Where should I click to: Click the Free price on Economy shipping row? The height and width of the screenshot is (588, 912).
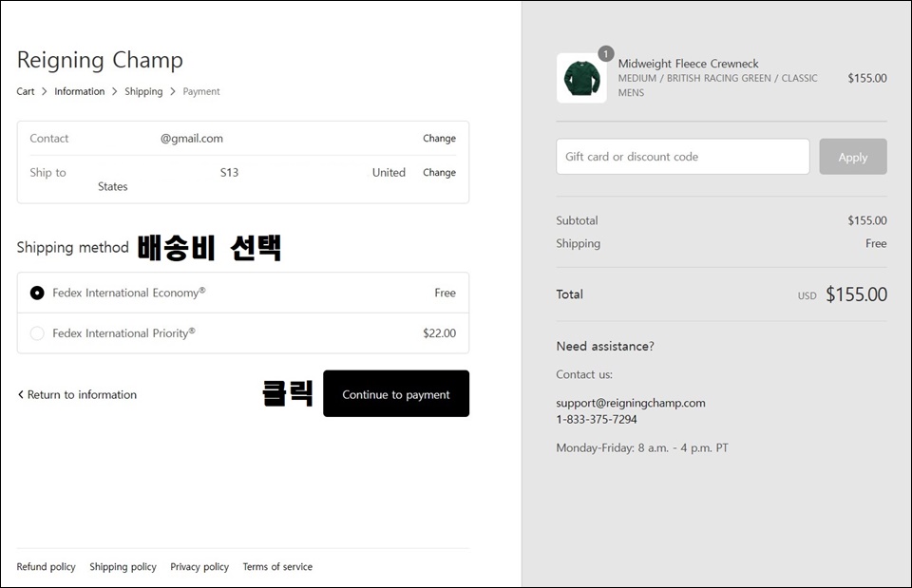(x=445, y=294)
